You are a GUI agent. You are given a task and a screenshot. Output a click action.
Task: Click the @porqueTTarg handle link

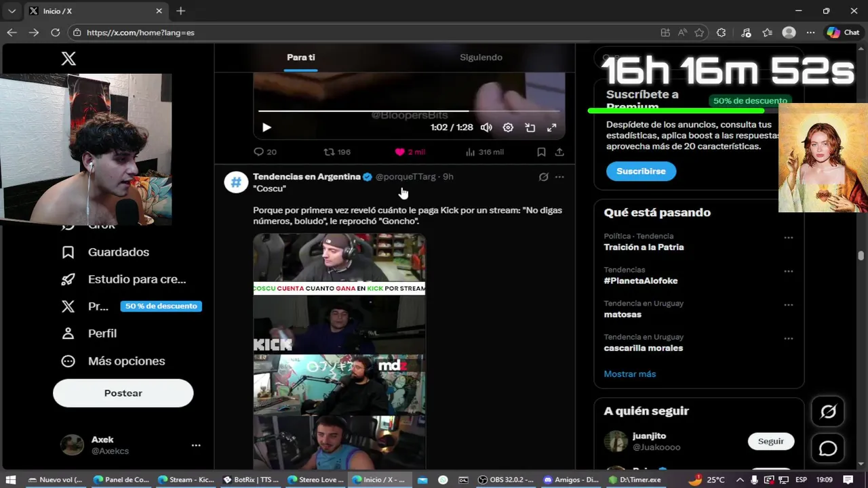click(406, 177)
